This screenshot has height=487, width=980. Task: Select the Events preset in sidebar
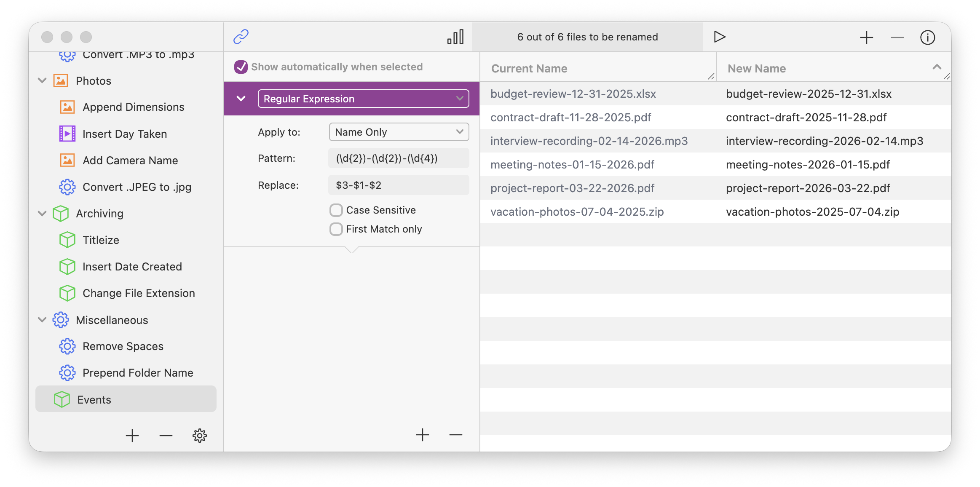pos(94,399)
